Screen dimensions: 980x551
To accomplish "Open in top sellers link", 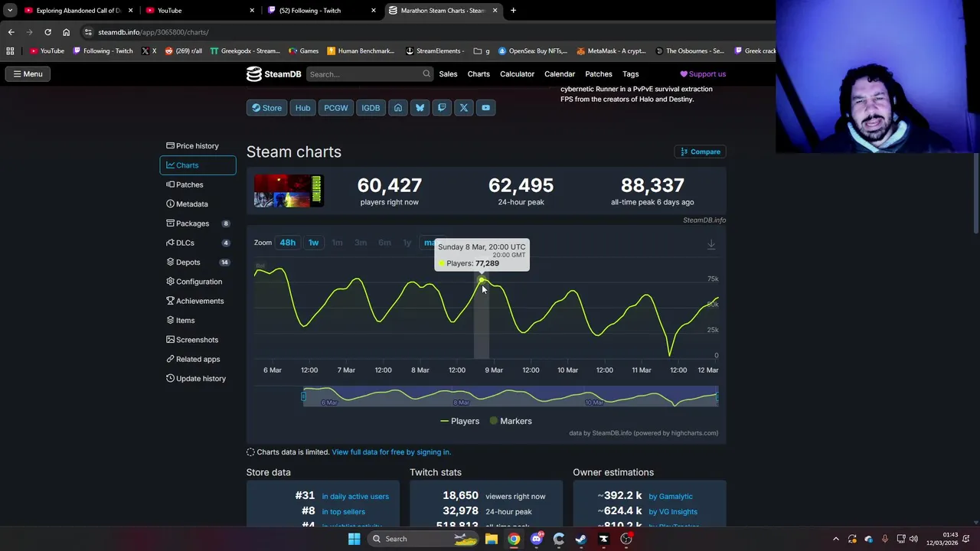I will [x=343, y=512].
